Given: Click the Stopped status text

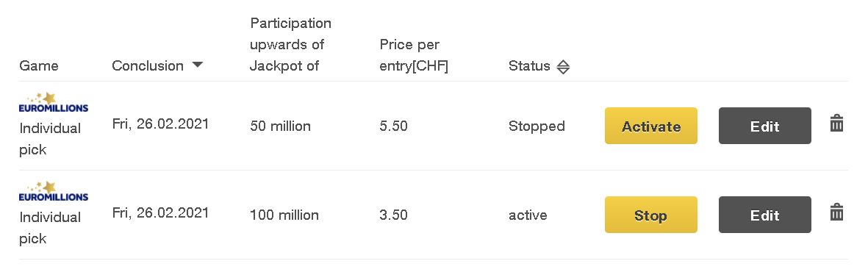Looking at the screenshot, I should click(x=537, y=126).
